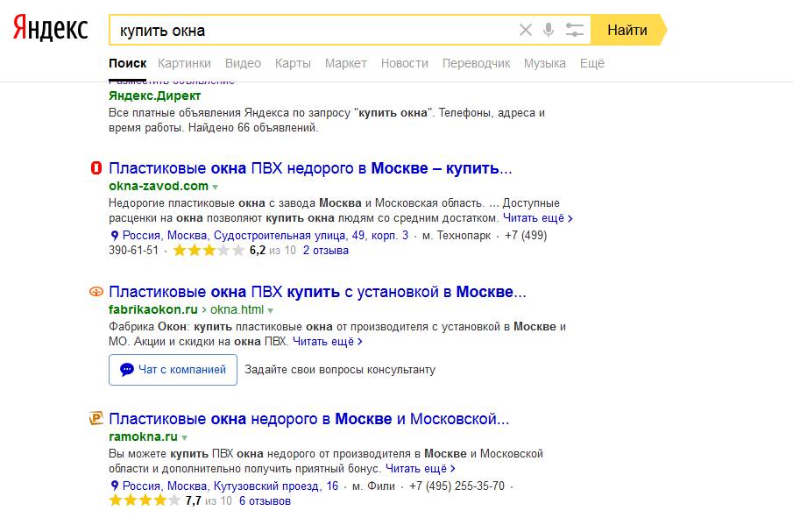Click the okna-zavod.com green URL
Viewport: 793px width, 532px height.
click(159, 186)
